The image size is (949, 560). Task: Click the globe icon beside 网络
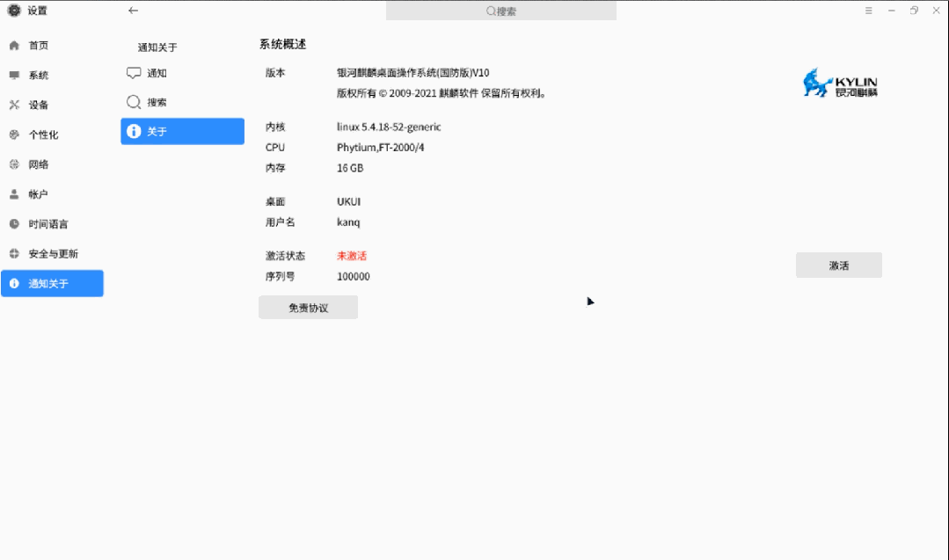coord(15,164)
